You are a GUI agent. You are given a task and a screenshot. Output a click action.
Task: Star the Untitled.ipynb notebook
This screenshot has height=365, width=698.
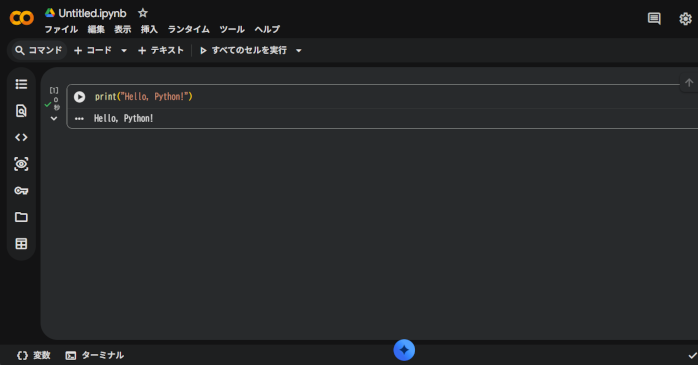click(x=142, y=13)
